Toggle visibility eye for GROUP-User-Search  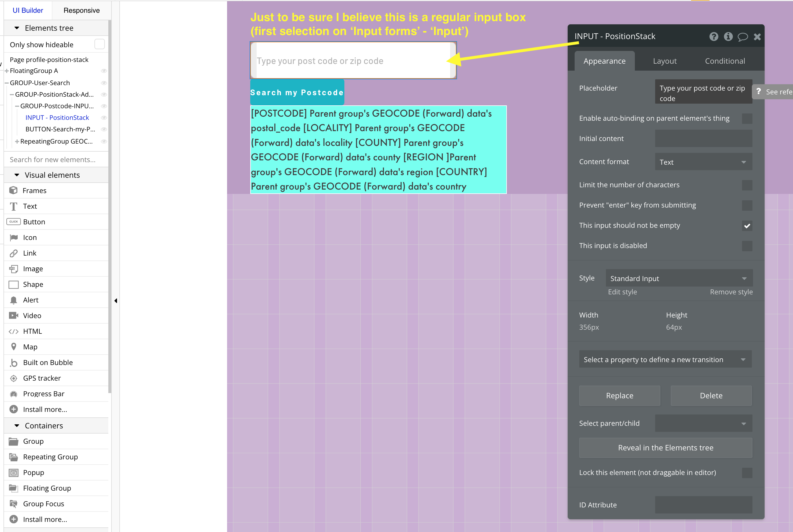click(x=104, y=83)
